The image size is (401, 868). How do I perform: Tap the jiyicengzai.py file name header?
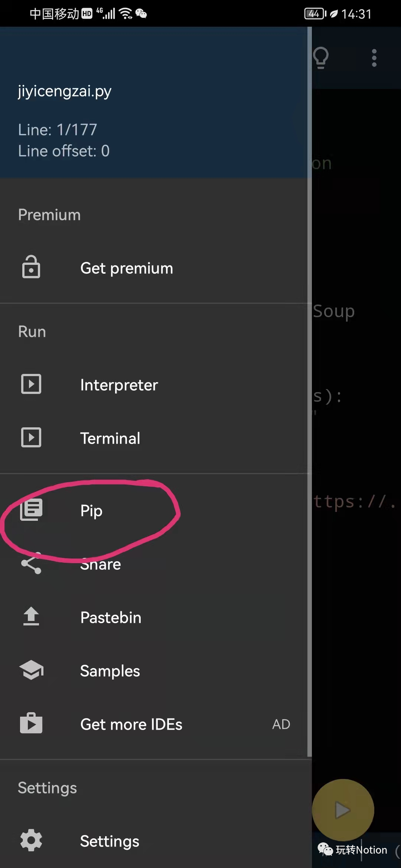65,91
